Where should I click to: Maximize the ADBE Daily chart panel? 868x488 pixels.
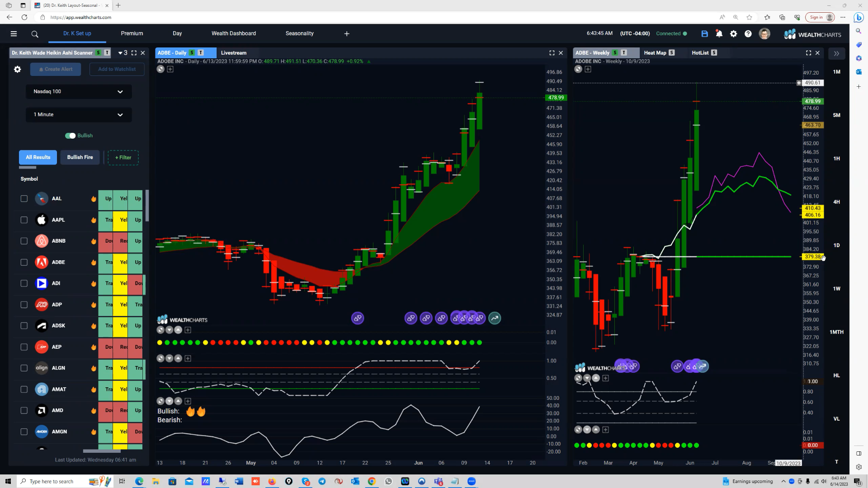click(x=552, y=53)
